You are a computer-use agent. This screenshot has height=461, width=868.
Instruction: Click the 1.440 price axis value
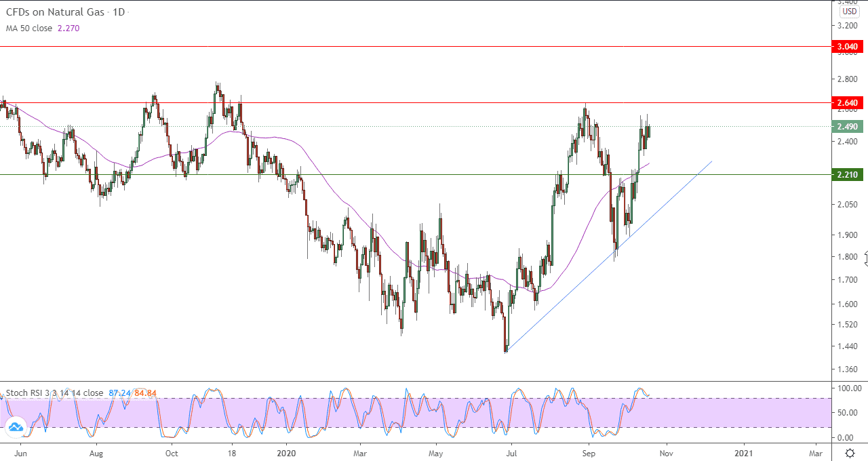848,346
